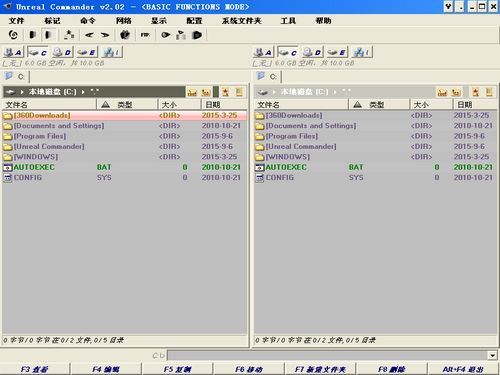
Task: Click the command line input field
Action: pos(327,355)
